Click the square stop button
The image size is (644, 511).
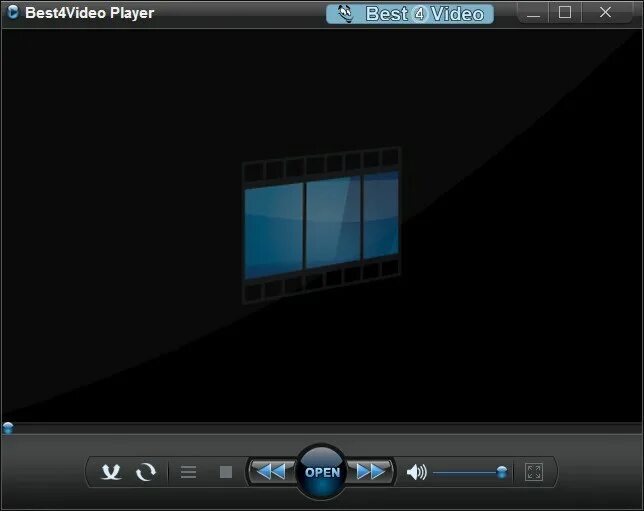pos(226,472)
